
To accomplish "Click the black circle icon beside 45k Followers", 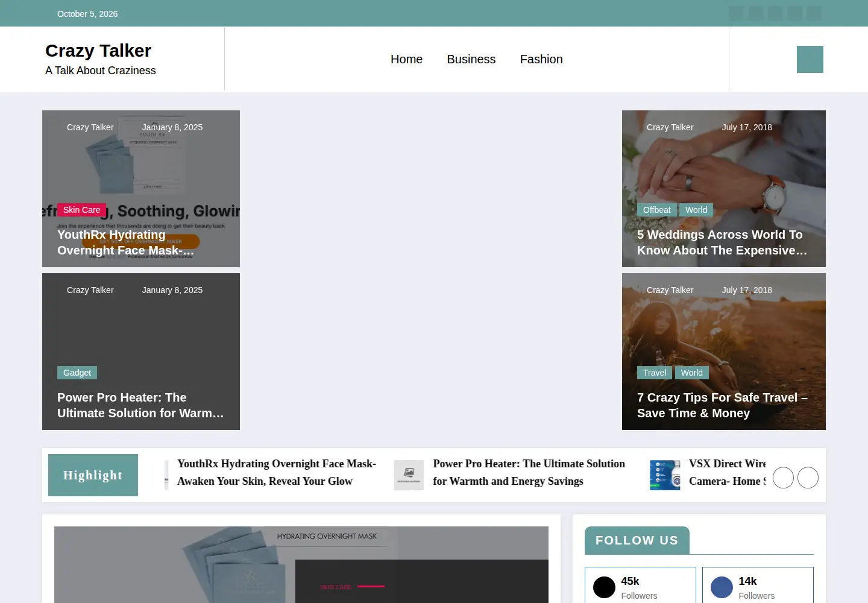I will pos(604,587).
